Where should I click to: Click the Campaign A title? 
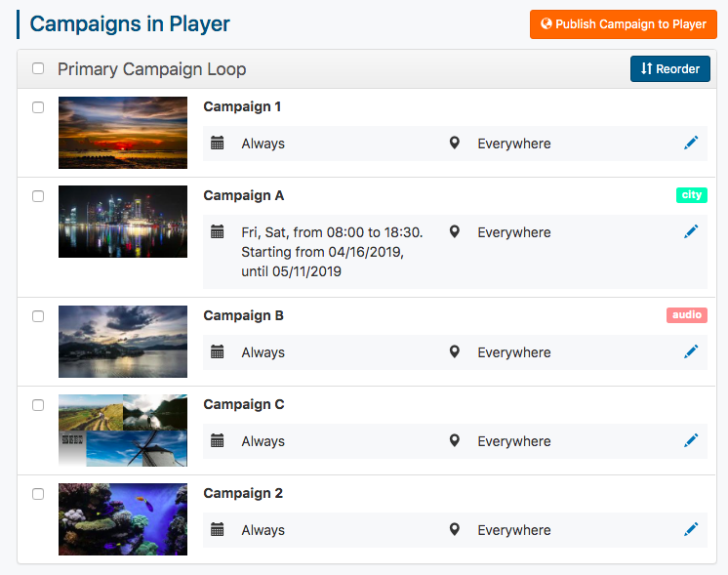(243, 195)
